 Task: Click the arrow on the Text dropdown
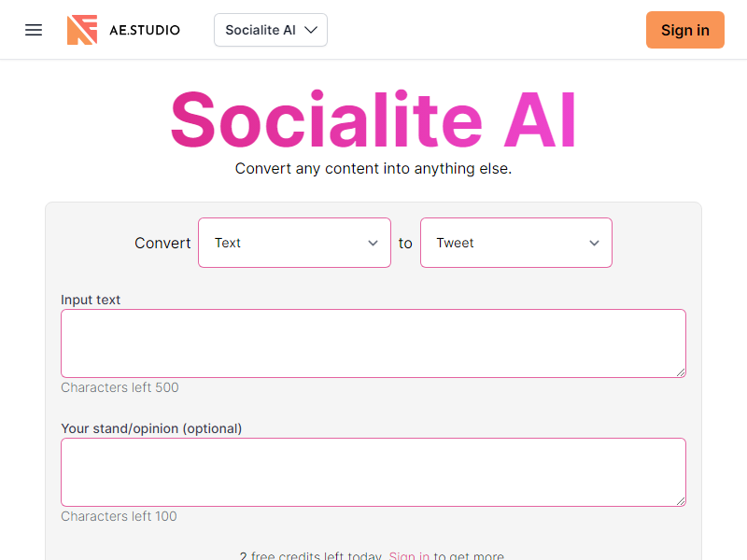point(373,243)
